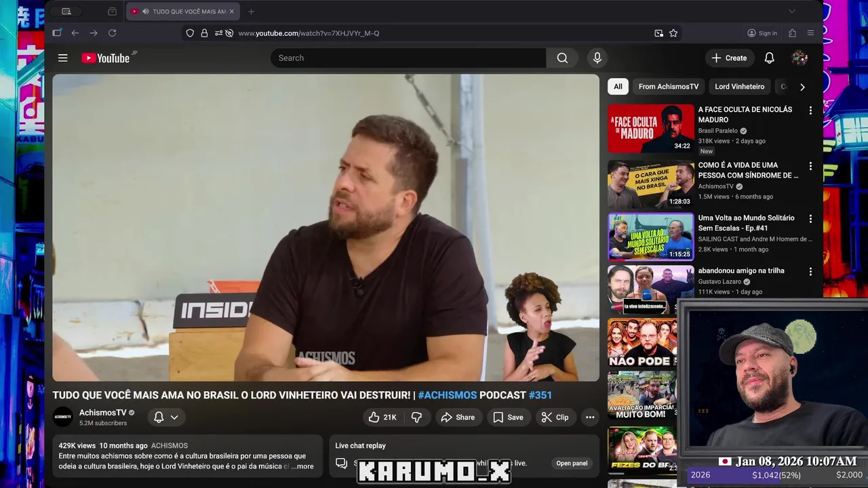Share the video
Viewport: 868px width, 488px height.
pyautogui.click(x=458, y=418)
